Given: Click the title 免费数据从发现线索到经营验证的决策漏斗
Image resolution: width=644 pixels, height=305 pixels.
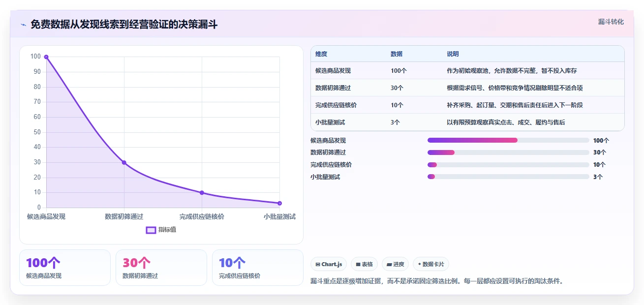Looking at the screenshot, I should (x=124, y=25).
